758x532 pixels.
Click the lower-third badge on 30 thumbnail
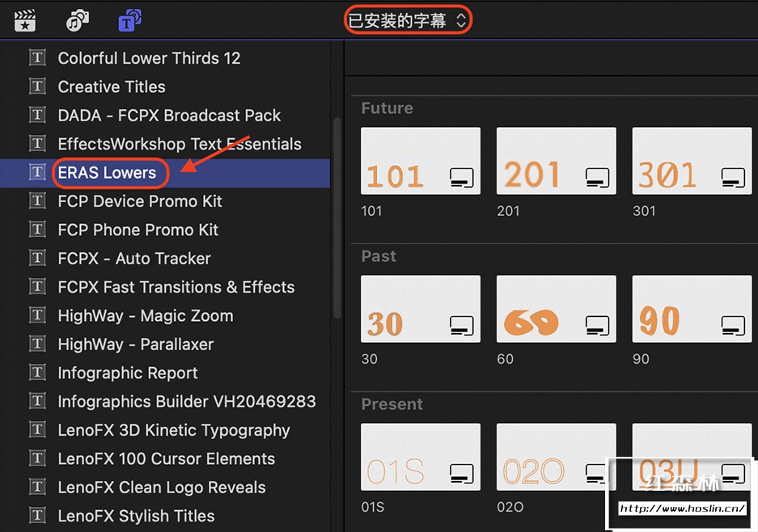(x=462, y=326)
